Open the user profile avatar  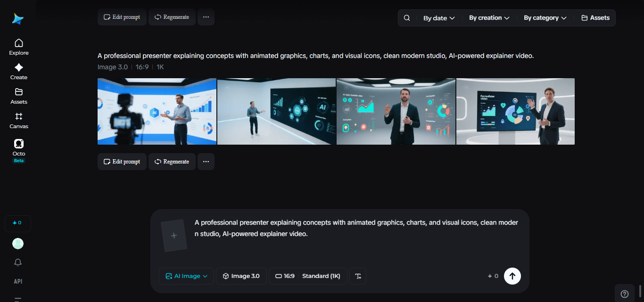[18, 244]
